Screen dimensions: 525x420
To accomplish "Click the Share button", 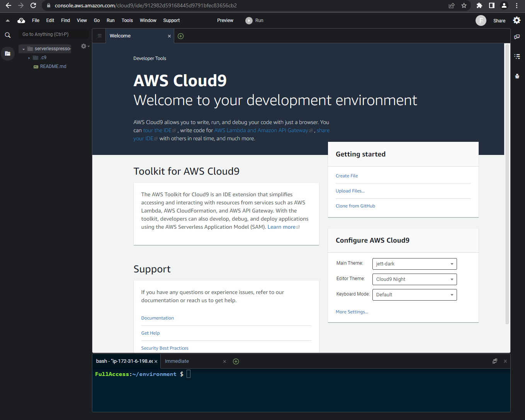I will point(499,21).
